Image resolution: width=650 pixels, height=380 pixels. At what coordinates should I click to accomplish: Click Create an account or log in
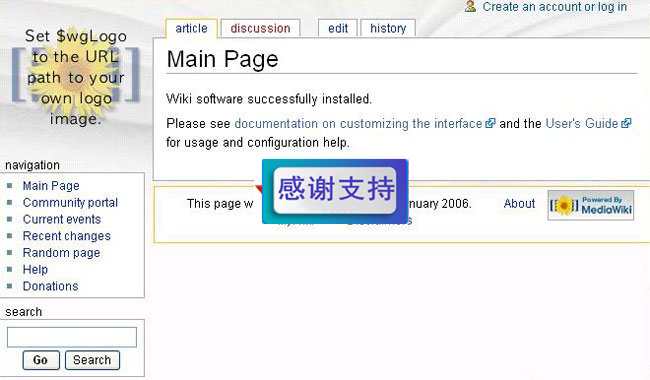(x=555, y=7)
